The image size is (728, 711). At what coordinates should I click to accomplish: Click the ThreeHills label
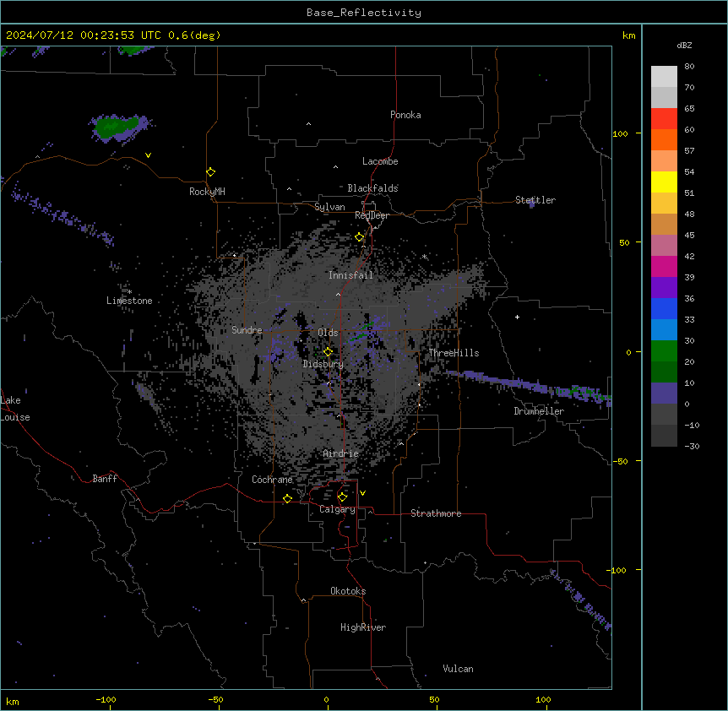pyautogui.click(x=454, y=353)
